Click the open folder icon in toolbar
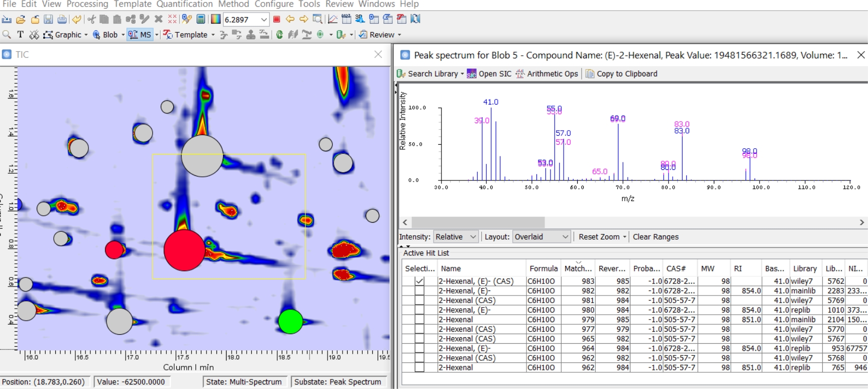Viewport: 868px width, 389px height. point(21,20)
